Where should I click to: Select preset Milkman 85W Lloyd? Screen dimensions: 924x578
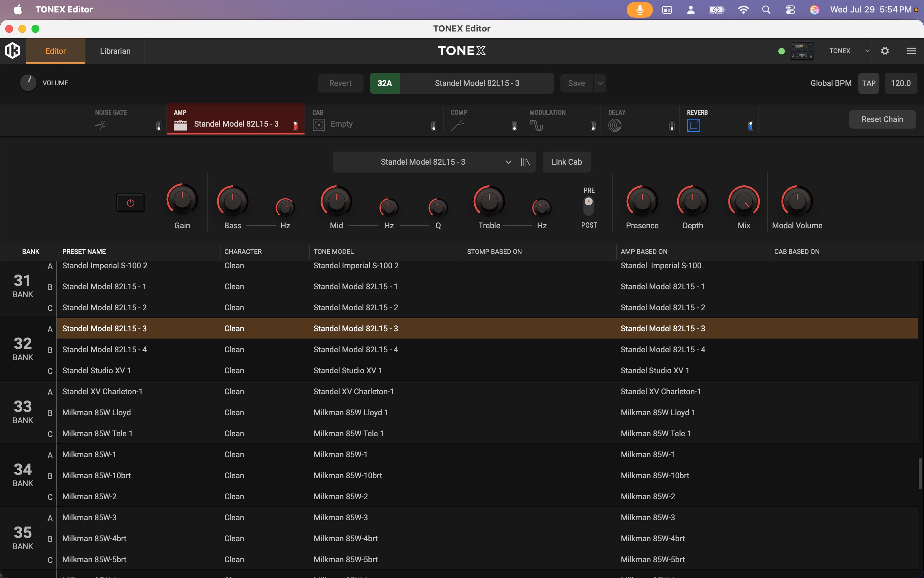pyautogui.click(x=487, y=412)
